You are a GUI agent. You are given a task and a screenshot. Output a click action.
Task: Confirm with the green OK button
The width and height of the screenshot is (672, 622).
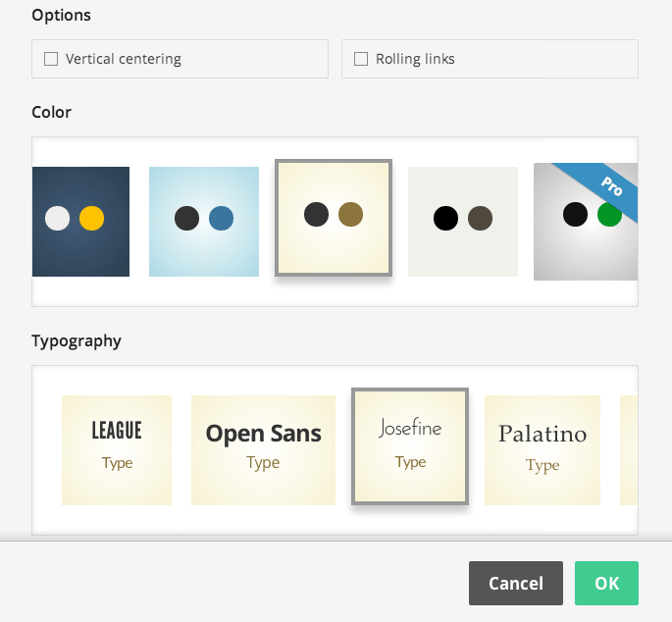tap(606, 583)
